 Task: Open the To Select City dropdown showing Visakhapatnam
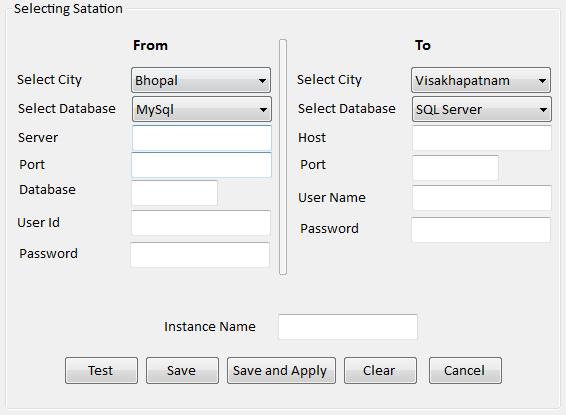(481, 80)
